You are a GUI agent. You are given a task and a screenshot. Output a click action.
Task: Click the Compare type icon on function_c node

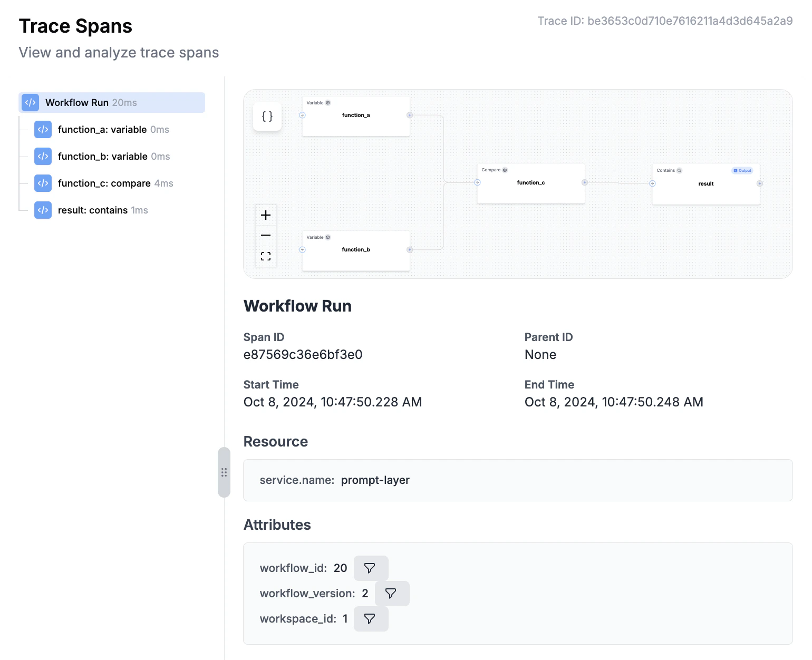pyautogui.click(x=505, y=170)
